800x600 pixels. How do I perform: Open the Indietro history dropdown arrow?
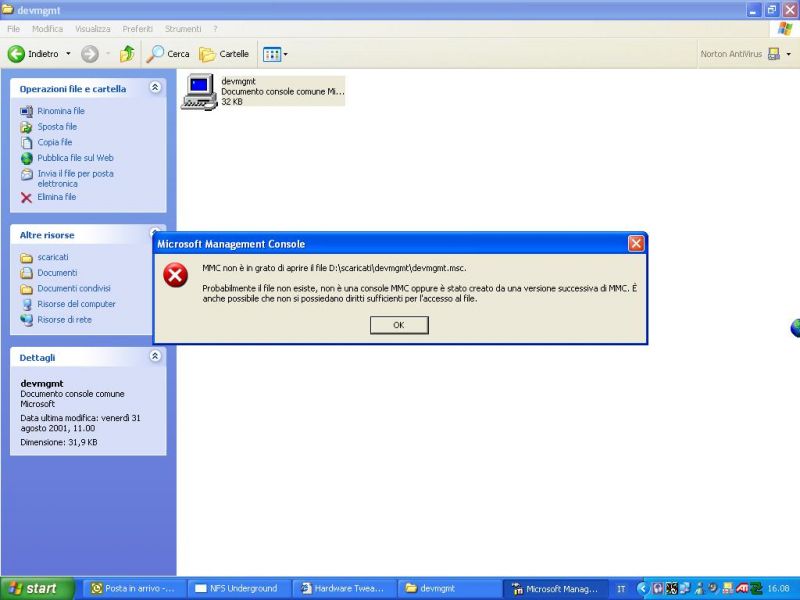coord(68,54)
